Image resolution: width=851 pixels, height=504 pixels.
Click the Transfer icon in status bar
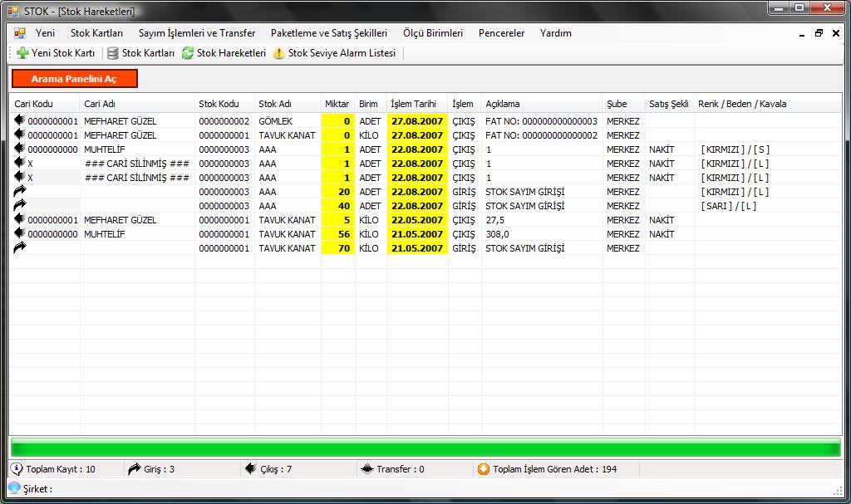coord(366,469)
